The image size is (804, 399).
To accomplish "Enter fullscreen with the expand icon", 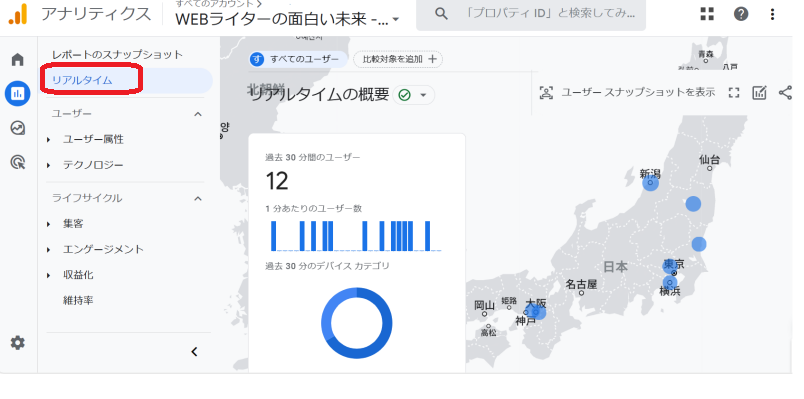I will 734,93.
